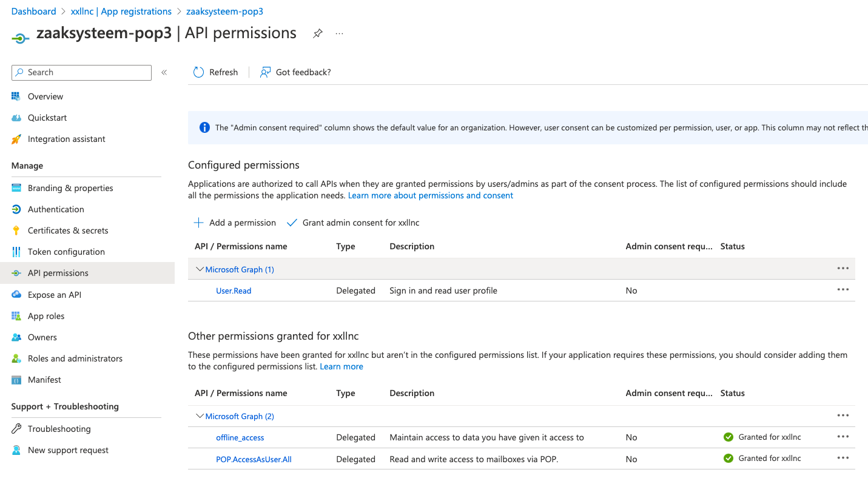Viewport: 868px width, 481px height.
Task: Open the Expose an API section
Action: 55,295
